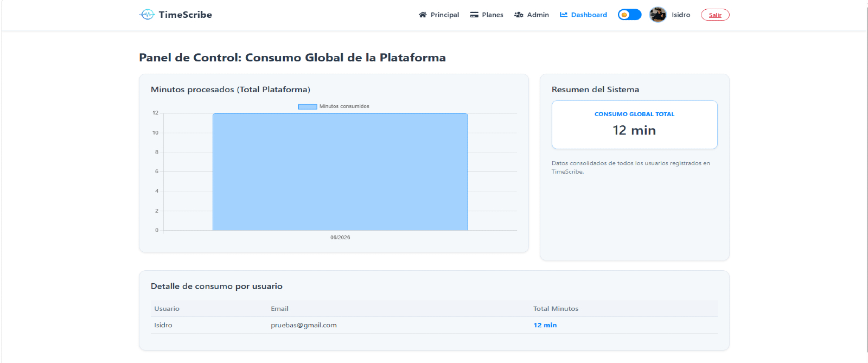868x363 pixels.
Task: Click the Isidro username in the navbar
Action: (x=681, y=15)
